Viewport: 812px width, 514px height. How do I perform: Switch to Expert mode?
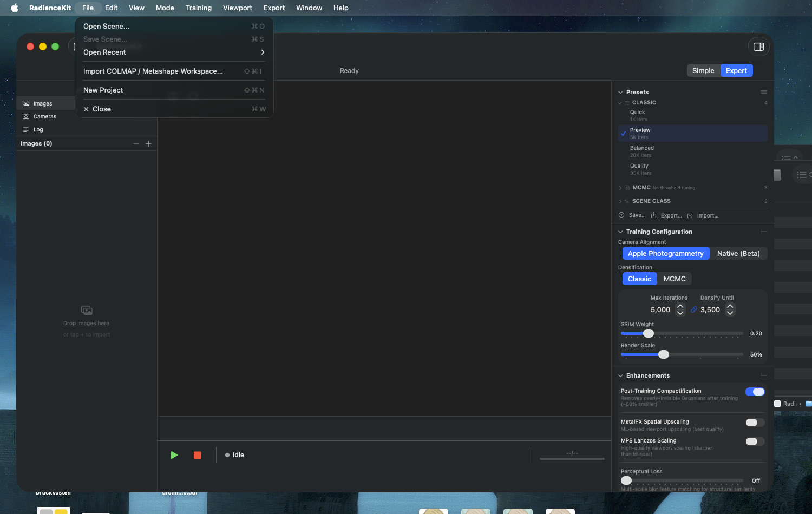736,70
